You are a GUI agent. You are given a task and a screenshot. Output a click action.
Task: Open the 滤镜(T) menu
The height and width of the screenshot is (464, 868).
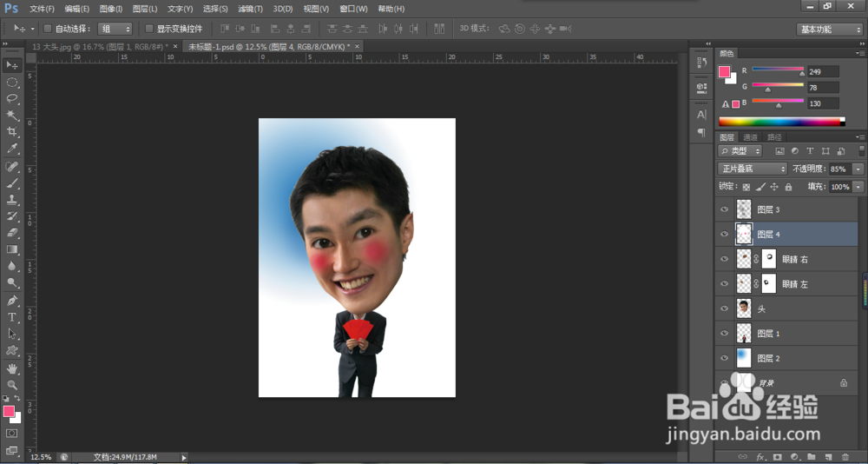pos(250,9)
